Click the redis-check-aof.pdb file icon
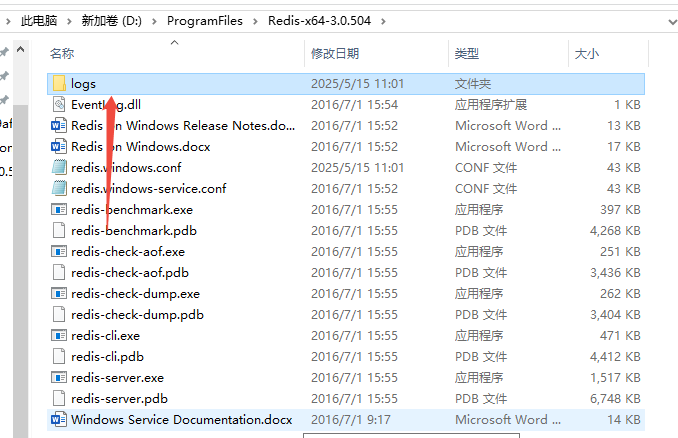This screenshot has width=678, height=438. [x=59, y=272]
